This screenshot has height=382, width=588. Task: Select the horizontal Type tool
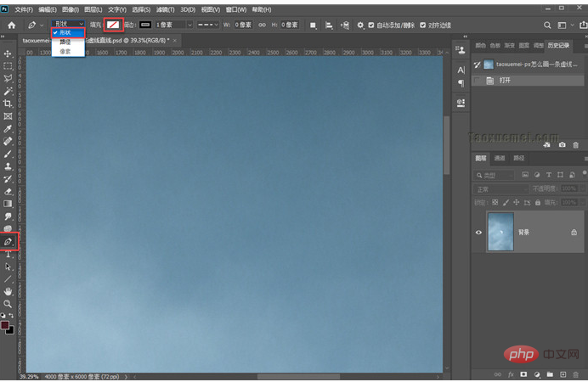point(8,254)
